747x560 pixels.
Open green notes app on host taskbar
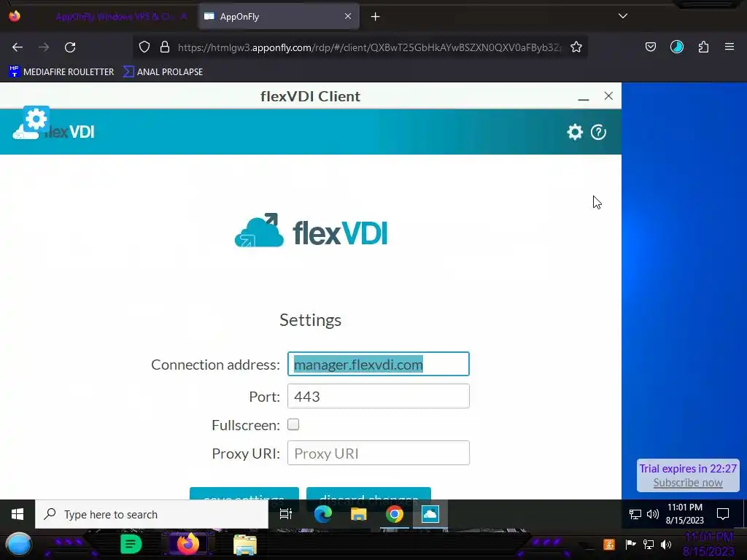[131, 544]
